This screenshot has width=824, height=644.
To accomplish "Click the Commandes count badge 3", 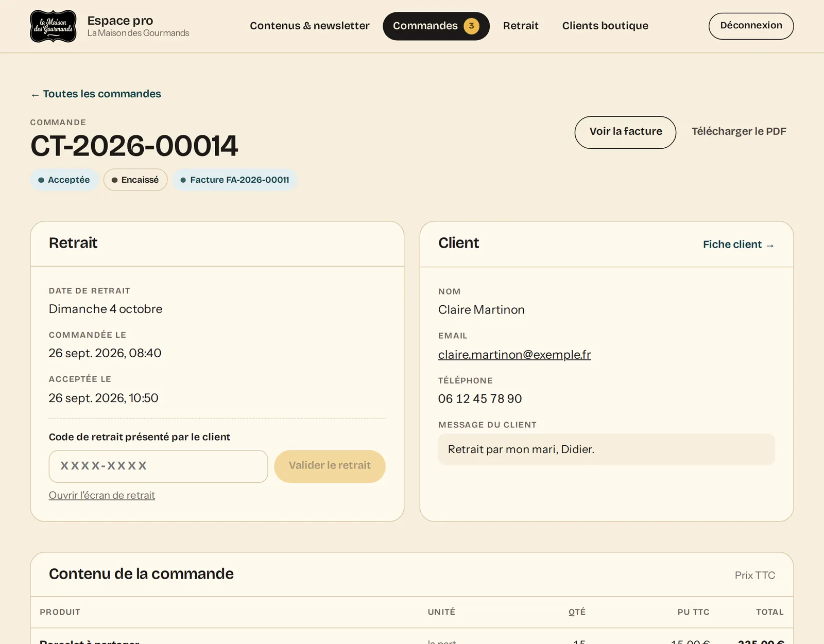I will (471, 26).
